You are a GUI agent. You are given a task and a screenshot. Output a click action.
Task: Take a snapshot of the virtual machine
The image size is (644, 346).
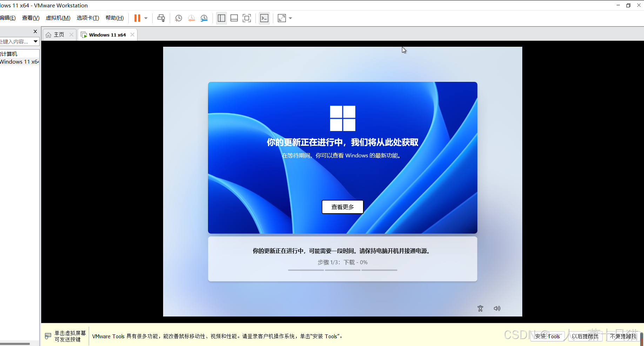point(179,18)
